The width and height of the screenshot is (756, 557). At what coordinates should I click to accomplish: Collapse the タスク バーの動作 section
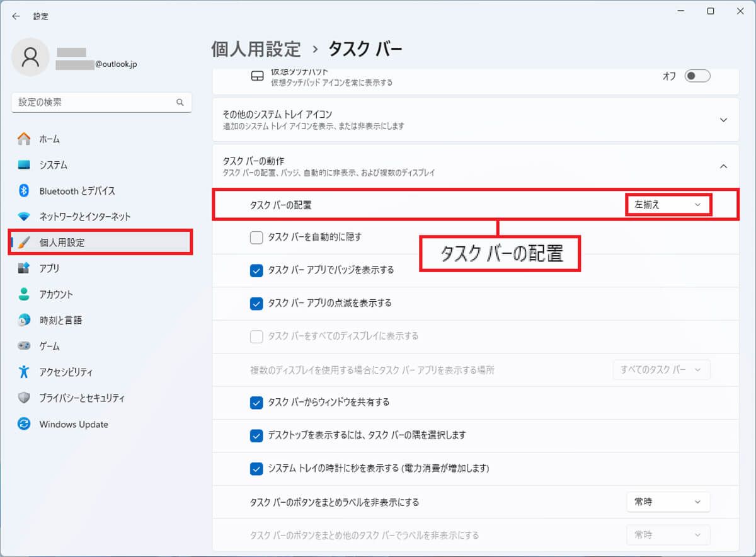tap(723, 166)
